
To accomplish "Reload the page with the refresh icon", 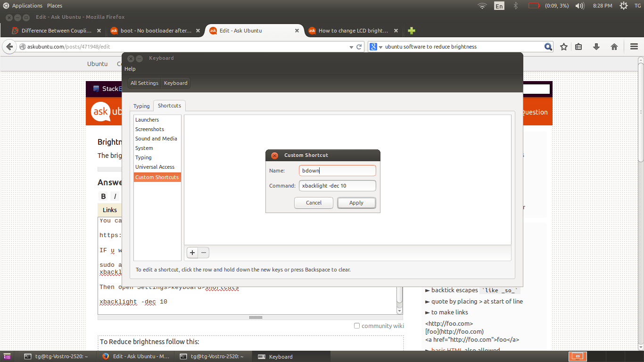I will 359,47.
